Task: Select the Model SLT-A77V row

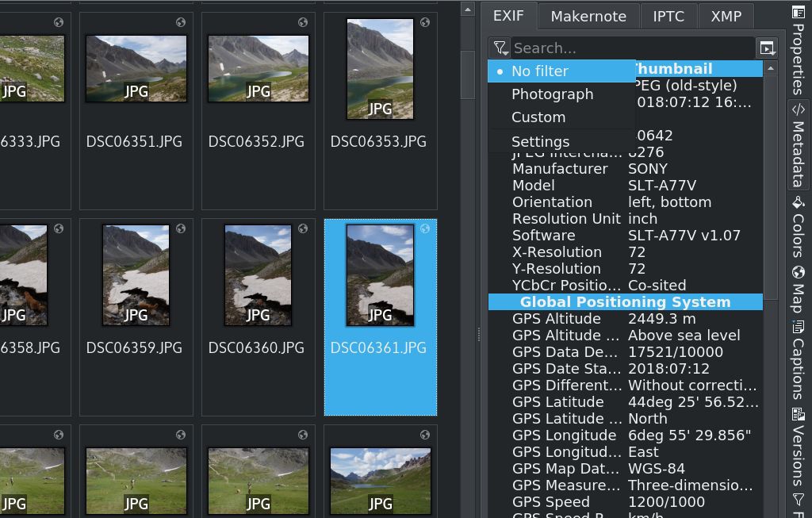Action: 625,185
